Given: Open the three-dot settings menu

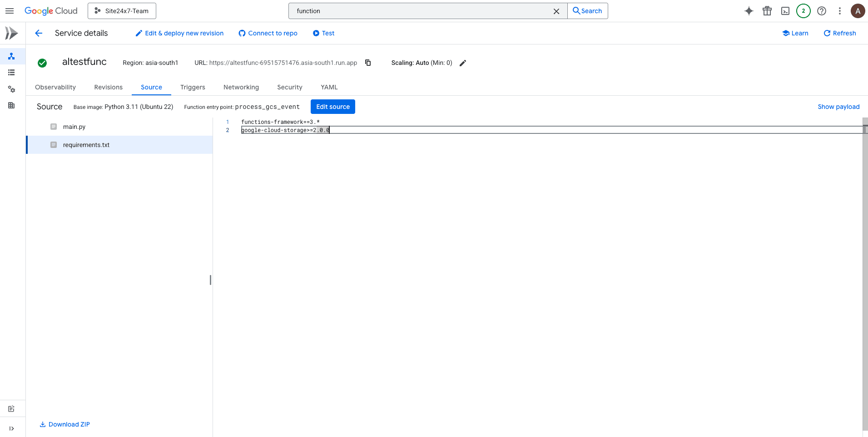Looking at the screenshot, I should [839, 11].
